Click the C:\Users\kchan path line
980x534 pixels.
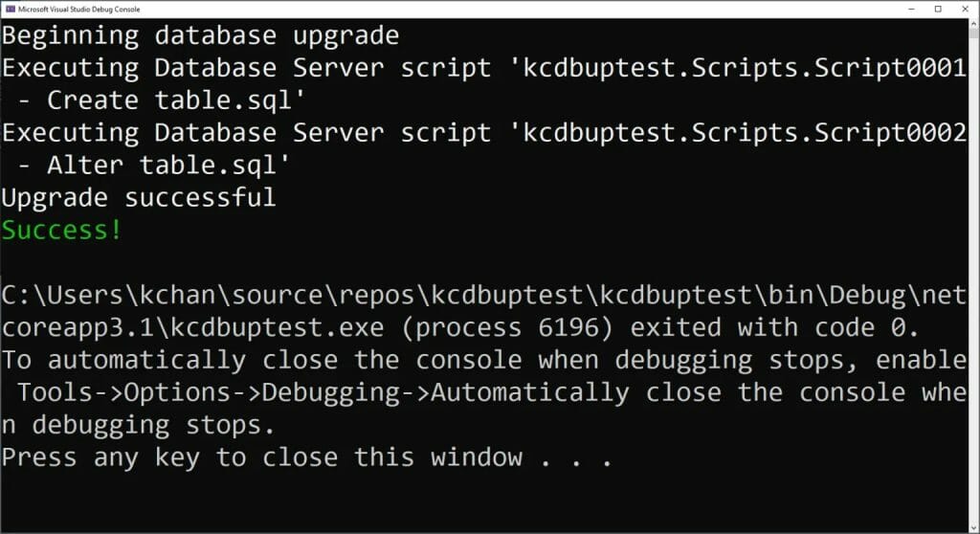tap(484, 295)
